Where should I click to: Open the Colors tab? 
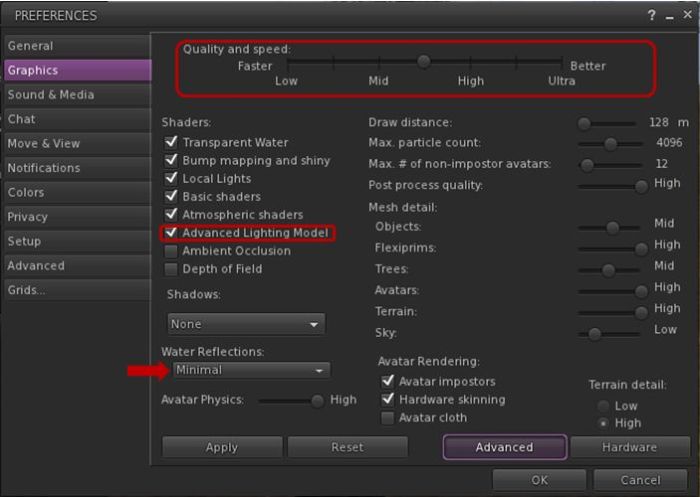click(77, 192)
